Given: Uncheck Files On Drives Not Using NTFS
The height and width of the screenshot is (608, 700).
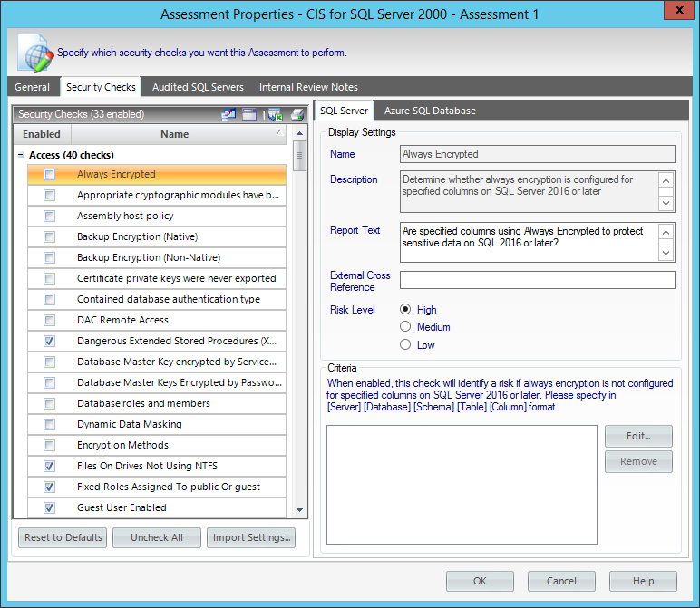Looking at the screenshot, I should [50, 466].
